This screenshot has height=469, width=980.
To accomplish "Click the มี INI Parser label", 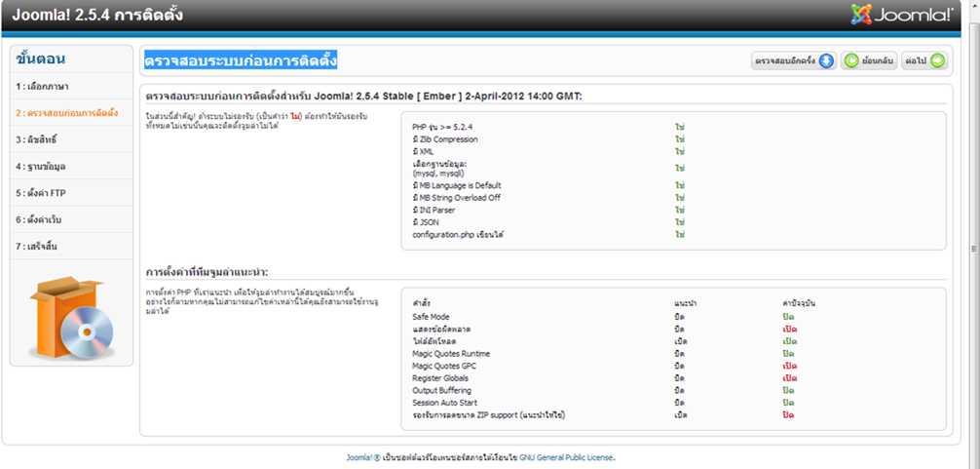I will tap(435, 210).
